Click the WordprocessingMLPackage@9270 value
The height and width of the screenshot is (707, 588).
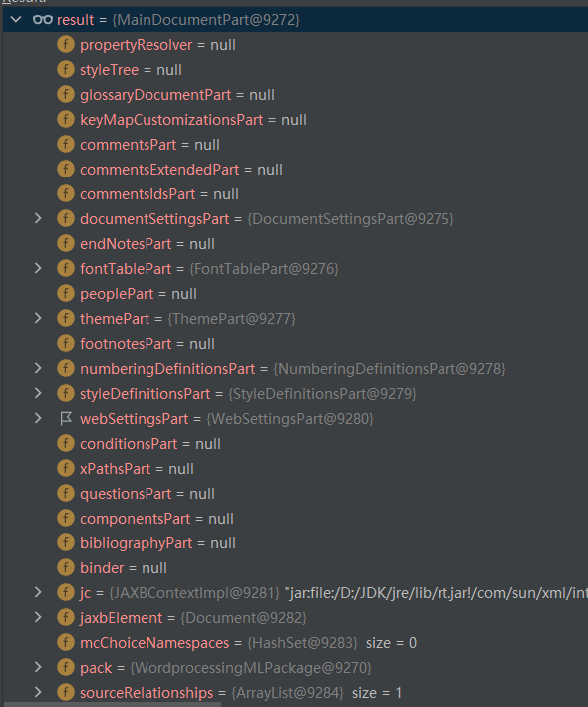[250, 667]
